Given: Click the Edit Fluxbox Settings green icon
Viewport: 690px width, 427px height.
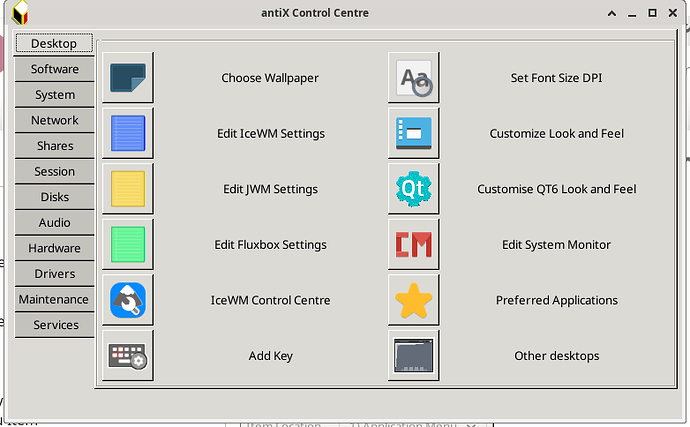Looking at the screenshot, I should tap(128, 244).
